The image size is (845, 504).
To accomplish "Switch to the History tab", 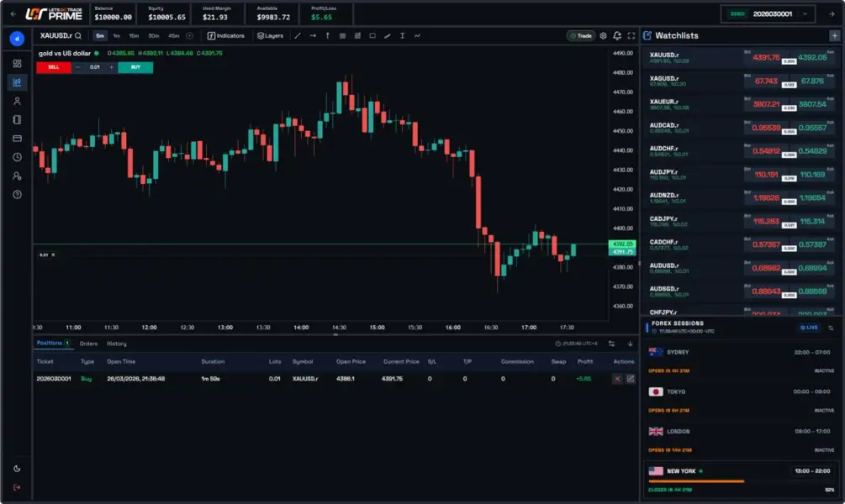I will [x=116, y=344].
